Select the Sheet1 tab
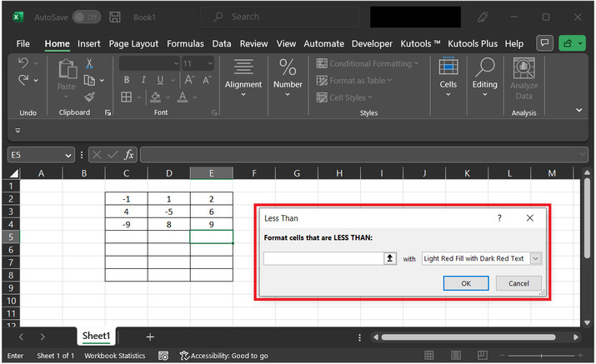 (x=96, y=336)
